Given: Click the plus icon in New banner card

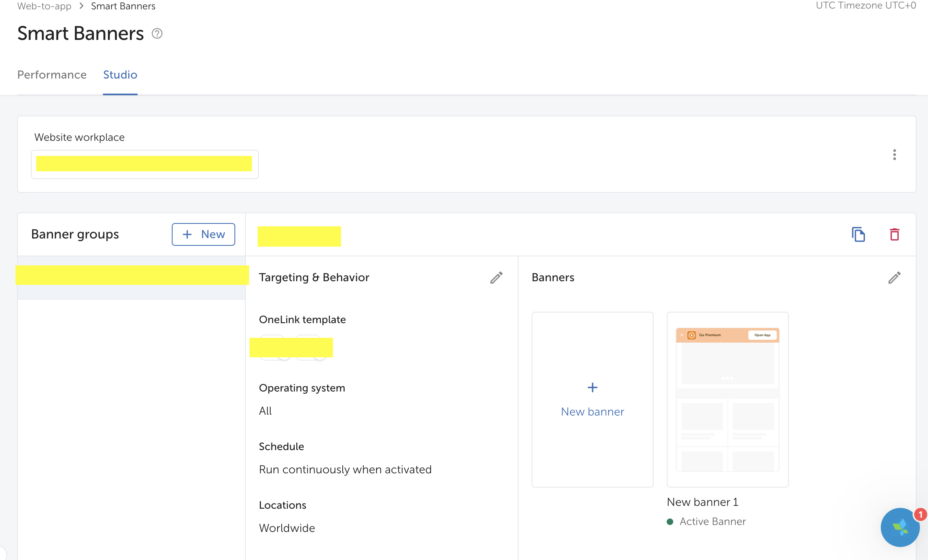Looking at the screenshot, I should pos(592,387).
